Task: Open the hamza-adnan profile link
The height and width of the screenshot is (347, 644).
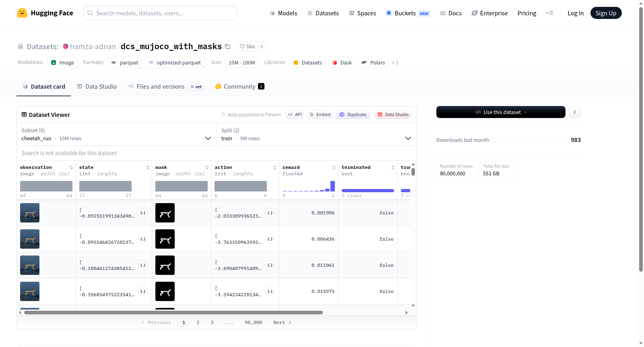Action: [x=93, y=46]
